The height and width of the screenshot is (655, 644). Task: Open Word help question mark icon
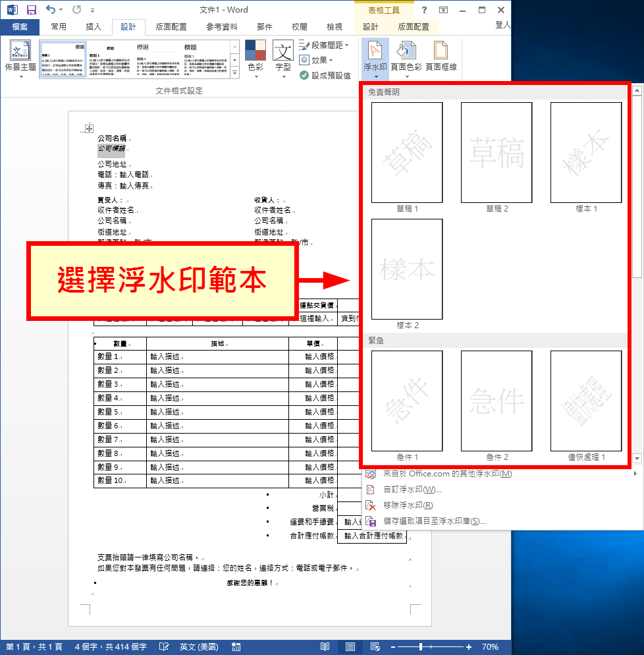pyautogui.click(x=424, y=10)
